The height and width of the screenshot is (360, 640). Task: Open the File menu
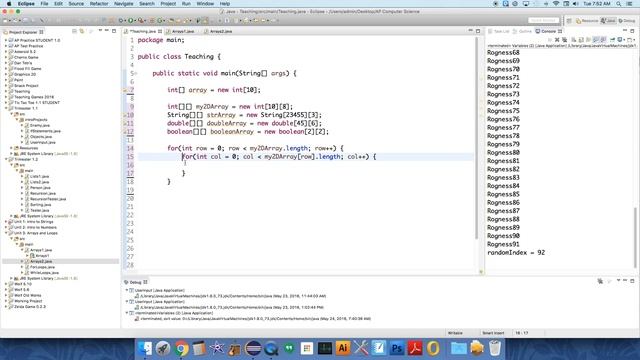[x=44, y=4]
